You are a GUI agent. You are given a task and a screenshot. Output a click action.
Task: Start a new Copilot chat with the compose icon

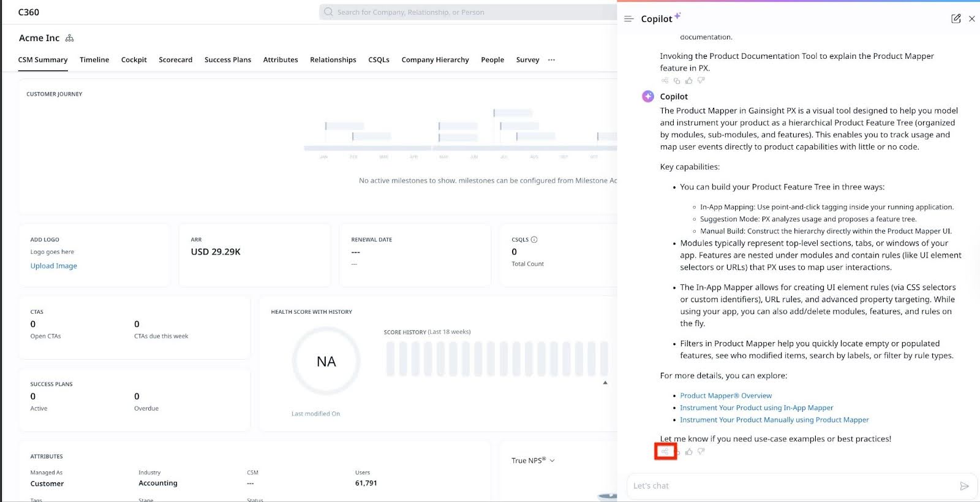(956, 18)
